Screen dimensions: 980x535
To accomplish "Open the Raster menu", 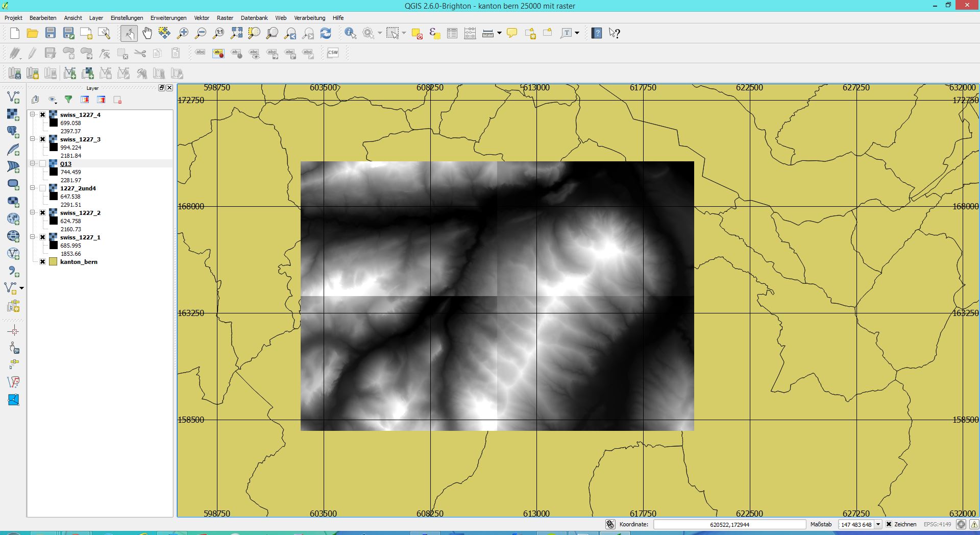I will [225, 18].
